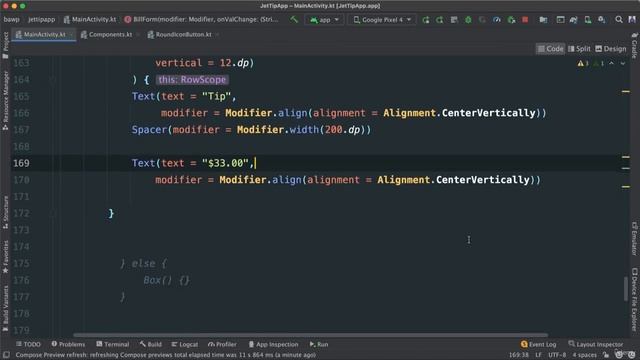Click the Run app icon
The image size is (640, 360).
[x=426, y=20]
